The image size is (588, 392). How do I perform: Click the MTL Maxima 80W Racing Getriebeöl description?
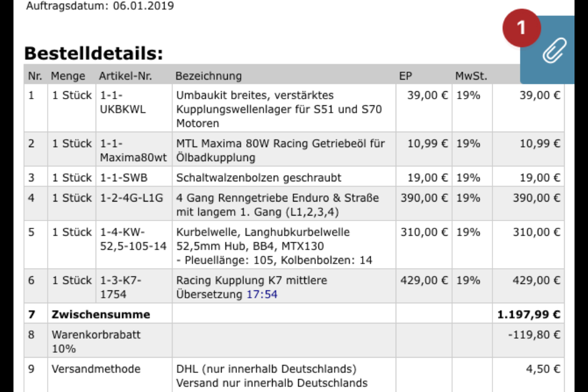281,151
